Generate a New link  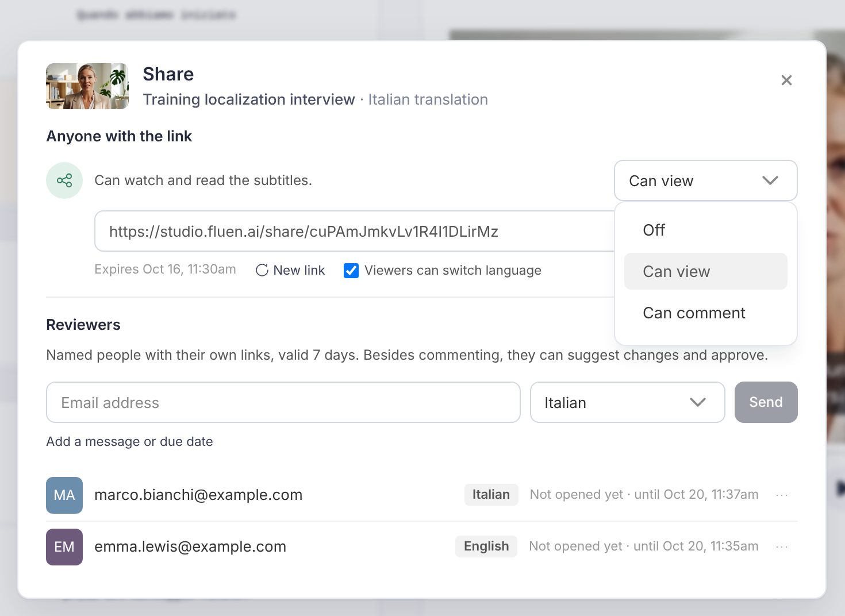[x=290, y=270]
